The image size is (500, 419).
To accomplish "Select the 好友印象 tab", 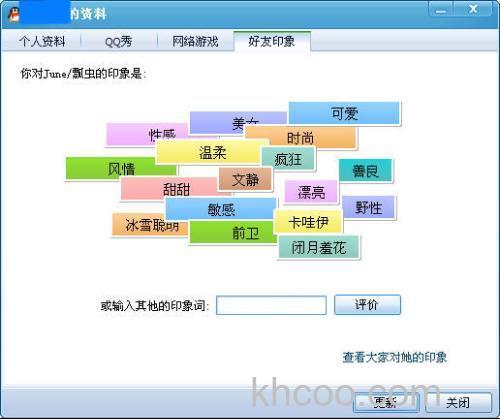I will pos(272,41).
